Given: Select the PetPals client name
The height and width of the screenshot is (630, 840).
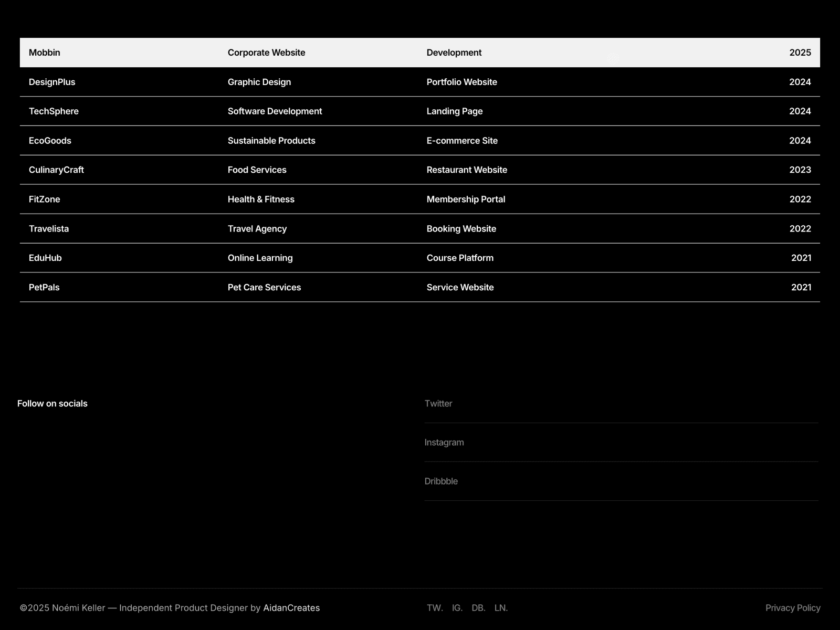Looking at the screenshot, I should coord(44,287).
